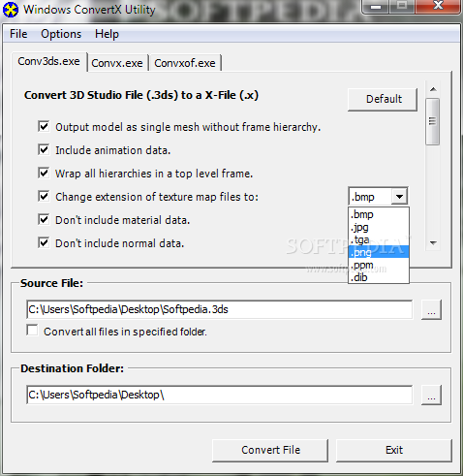The height and width of the screenshot is (476, 463).
Task: Select .jpg from the extension list
Action: [379, 227]
